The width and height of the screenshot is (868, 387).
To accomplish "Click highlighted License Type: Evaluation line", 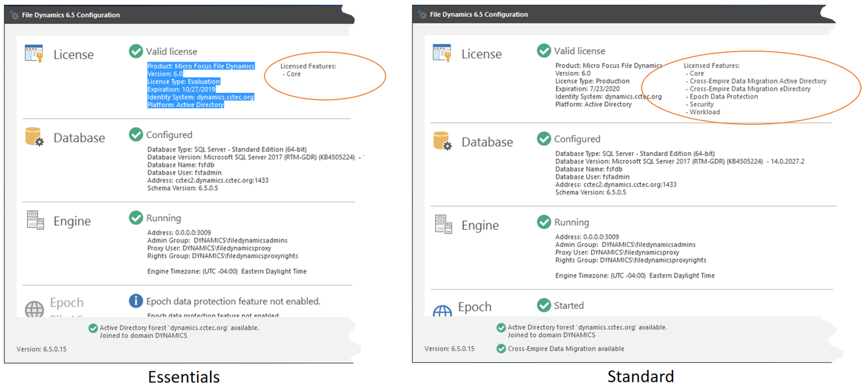I will [x=184, y=81].
